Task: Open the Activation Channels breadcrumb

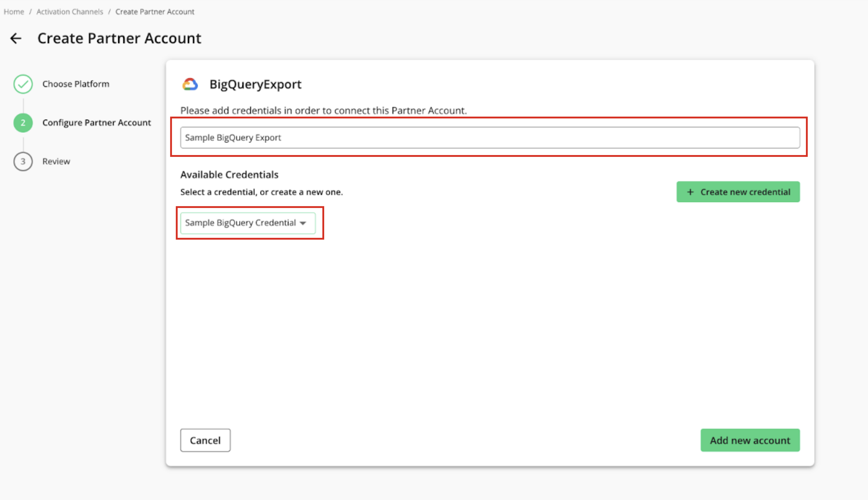Action: (x=70, y=12)
